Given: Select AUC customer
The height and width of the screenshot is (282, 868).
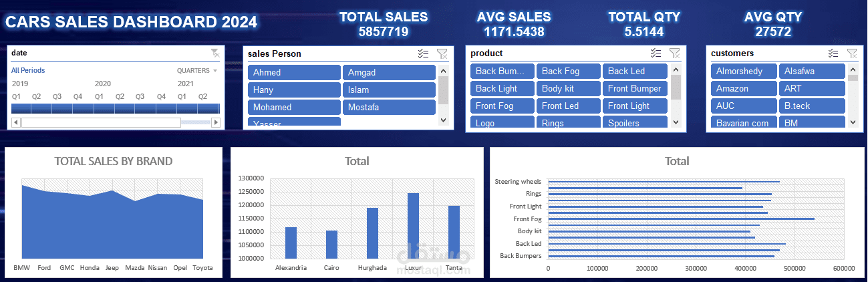Looking at the screenshot, I should coord(744,106).
